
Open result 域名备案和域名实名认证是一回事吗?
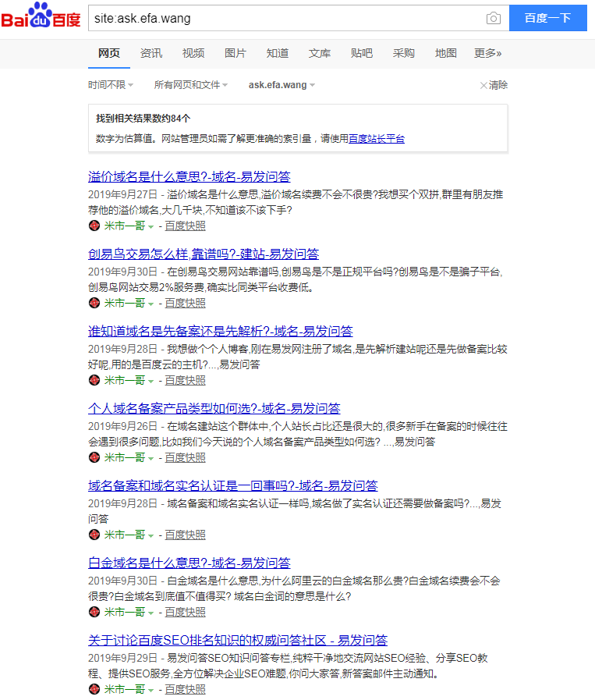pyautogui.click(x=233, y=485)
